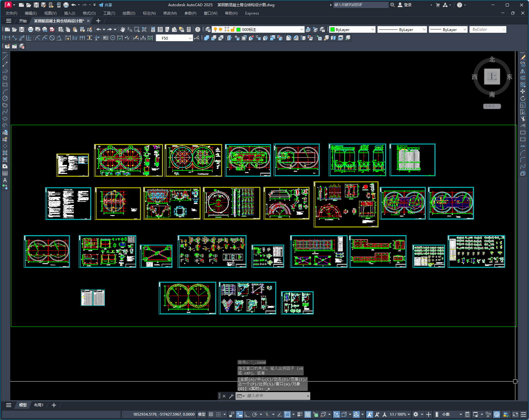Screen dimensions: 529x420
Task: Open the Help question mark in standard toolbar
Action: [x=198, y=29]
